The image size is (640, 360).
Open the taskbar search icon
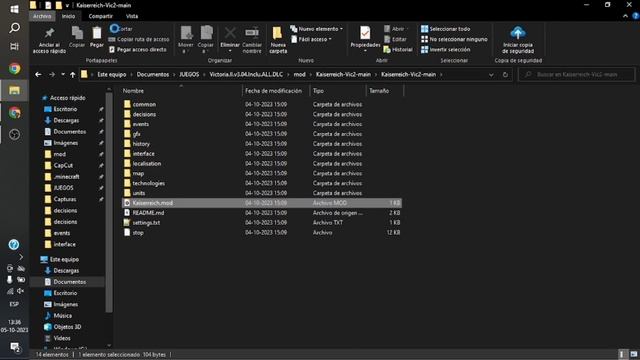[x=14, y=28]
